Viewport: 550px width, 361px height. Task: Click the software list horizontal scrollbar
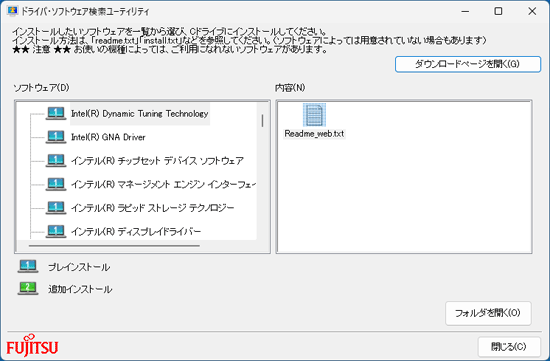114,246
